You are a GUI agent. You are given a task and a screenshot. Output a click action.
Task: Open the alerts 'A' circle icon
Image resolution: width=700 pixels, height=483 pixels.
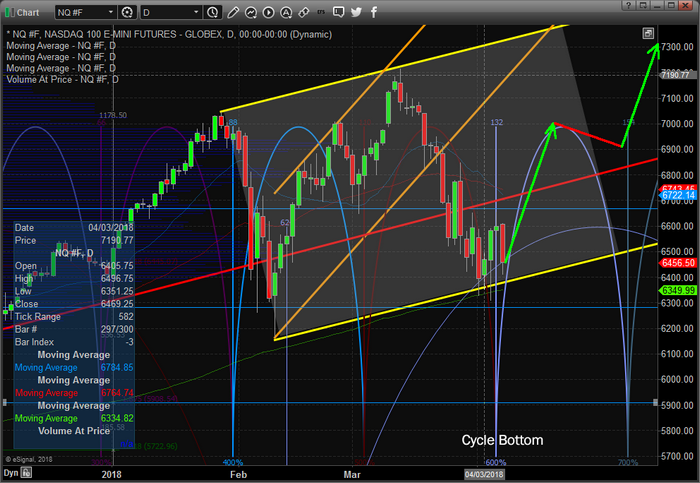286,12
